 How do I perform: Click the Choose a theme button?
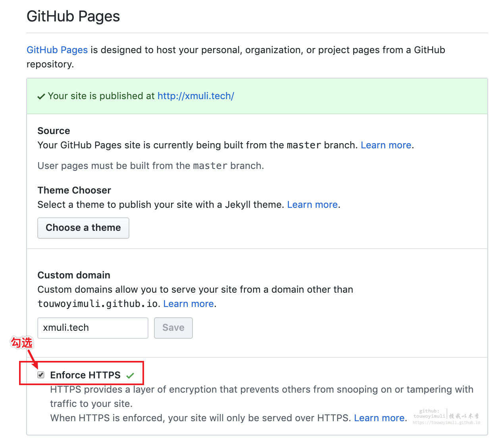tap(83, 228)
